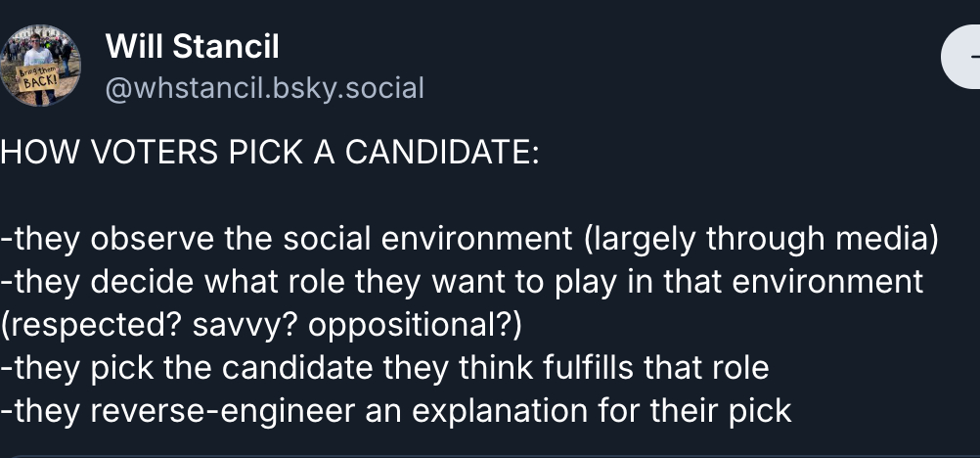Click the "HOW VOTERS PICK A CANDIDATE:" heading
This screenshot has height=458, width=980.
269,154
